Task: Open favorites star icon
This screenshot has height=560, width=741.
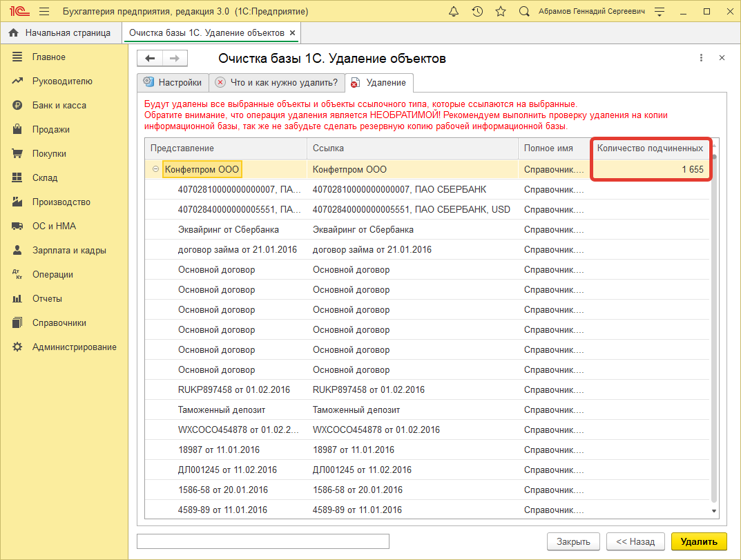Action: [501, 12]
